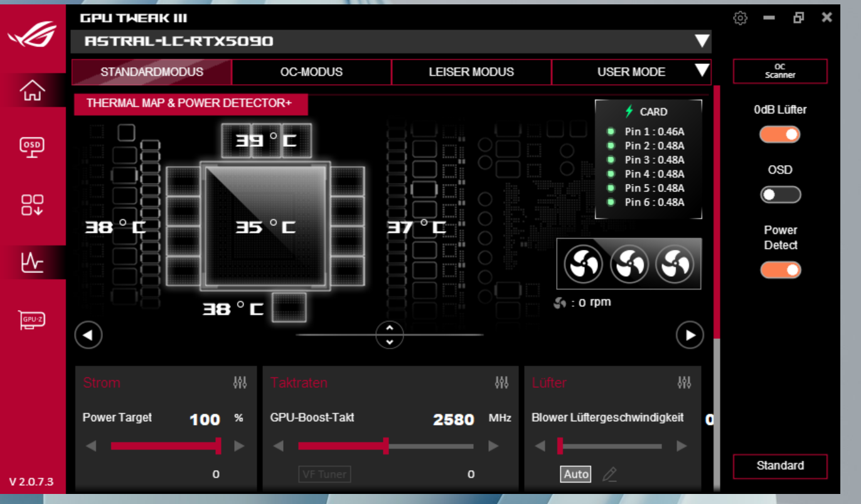Click the V 2.0.7.3 version label
Image resolution: width=861 pixels, height=504 pixels.
tap(31, 482)
